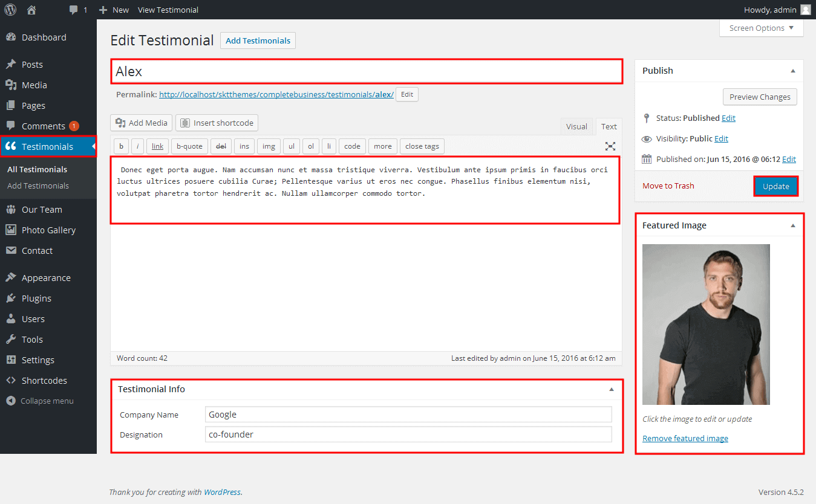Collapse the Featured Image panel arrow
Screen dimensions: 816x504
tap(793, 225)
